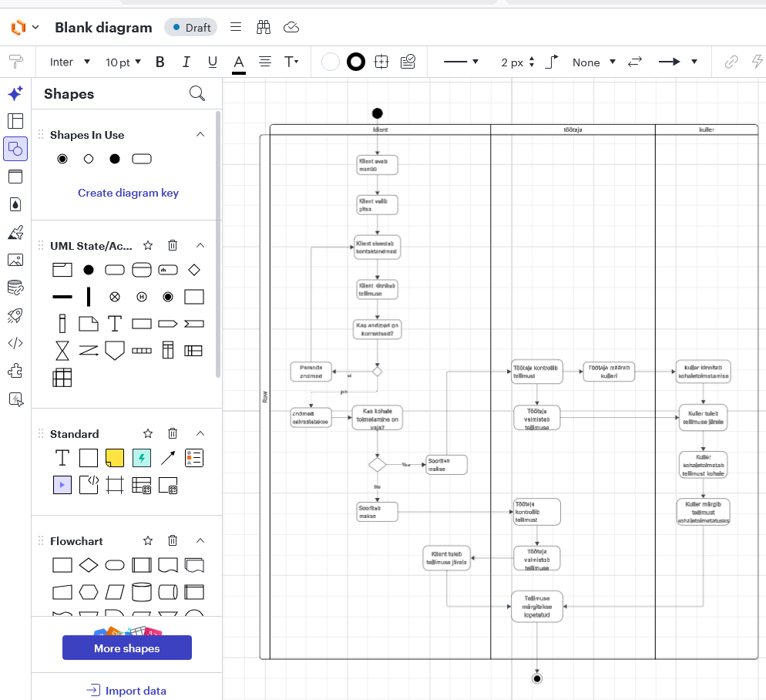
Task: Open the font color swatch picker
Action: (x=239, y=62)
